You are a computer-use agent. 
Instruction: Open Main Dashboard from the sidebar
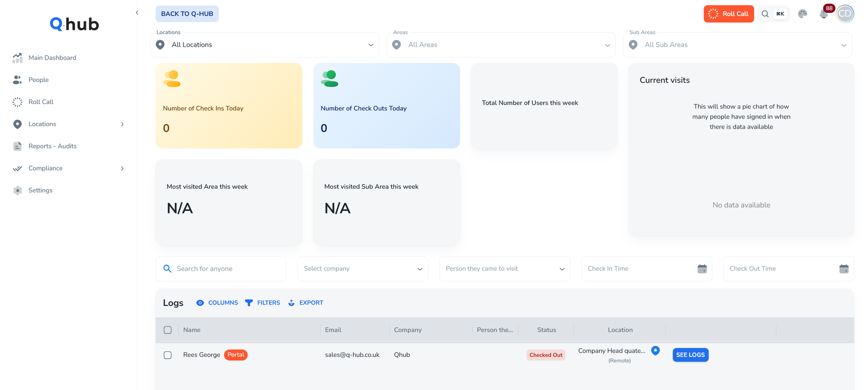68,57
